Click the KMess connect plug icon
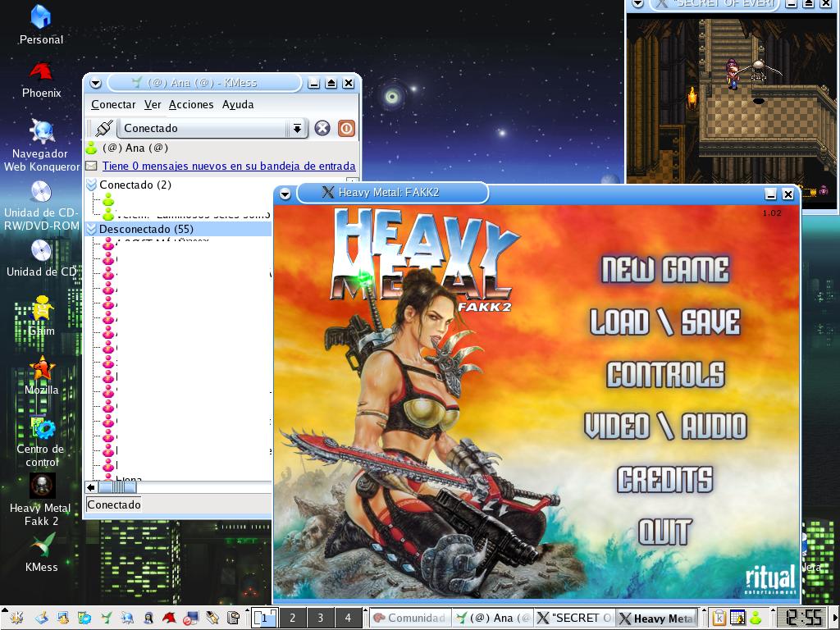This screenshot has height=630, width=840. coord(103,128)
